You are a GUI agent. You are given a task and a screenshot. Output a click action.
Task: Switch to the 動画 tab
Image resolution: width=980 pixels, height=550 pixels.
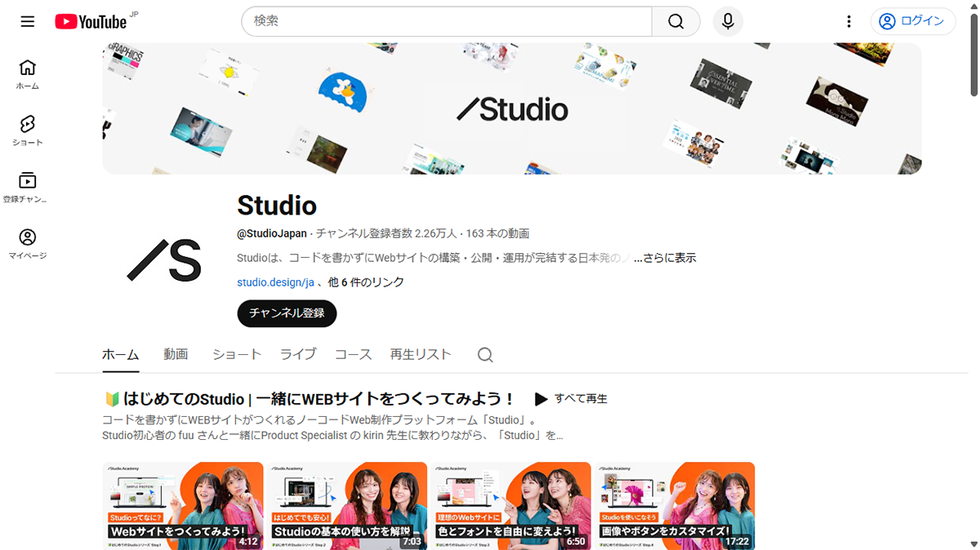176,354
